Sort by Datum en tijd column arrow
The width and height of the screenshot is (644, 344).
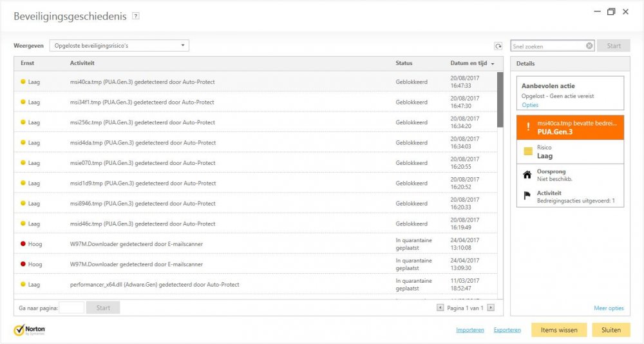[x=493, y=64]
